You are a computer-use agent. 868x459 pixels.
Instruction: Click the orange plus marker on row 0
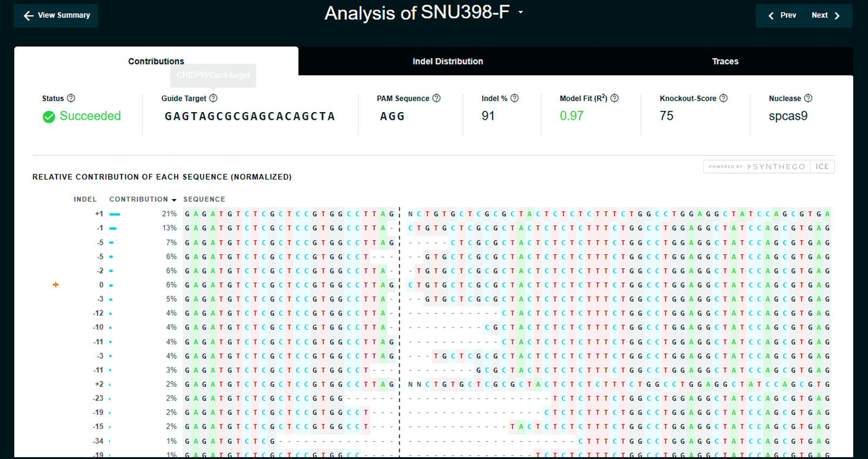click(56, 285)
